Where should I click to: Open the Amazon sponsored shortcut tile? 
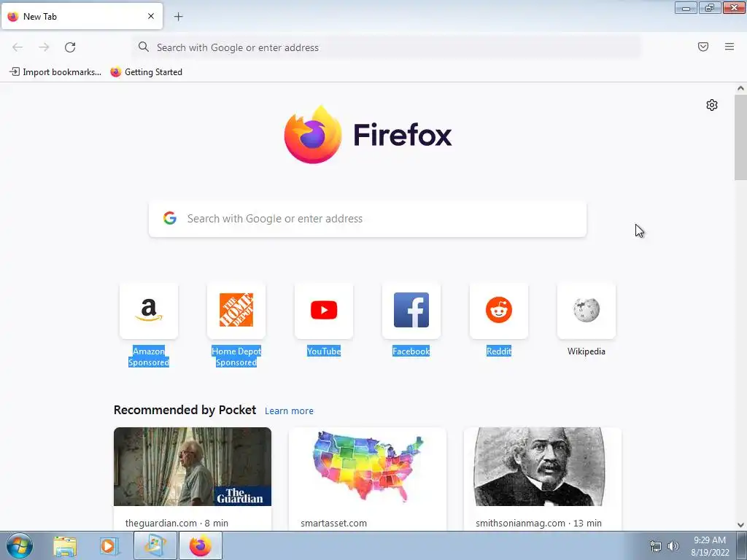click(x=149, y=311)
